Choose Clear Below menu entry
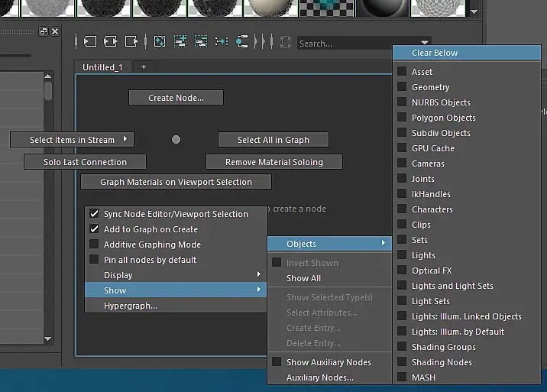Image resolution: width=547 pixels, height=392 pixels. [467, 53]
